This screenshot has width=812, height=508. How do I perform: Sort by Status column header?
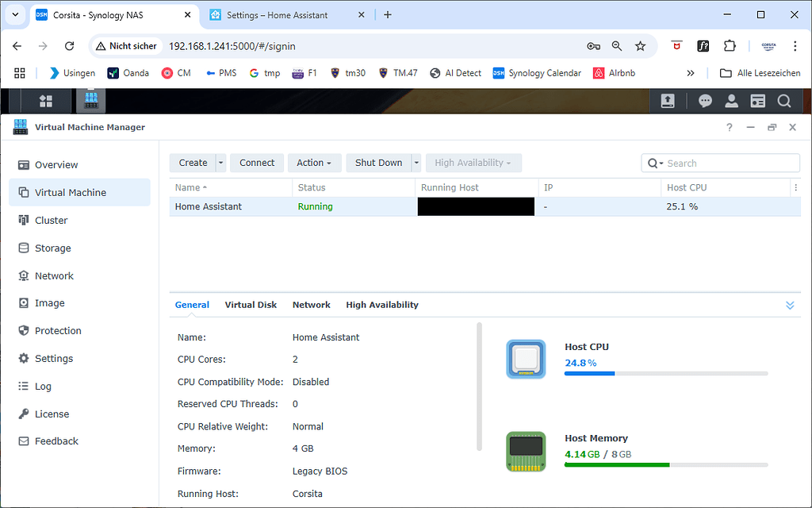[354, 187]
